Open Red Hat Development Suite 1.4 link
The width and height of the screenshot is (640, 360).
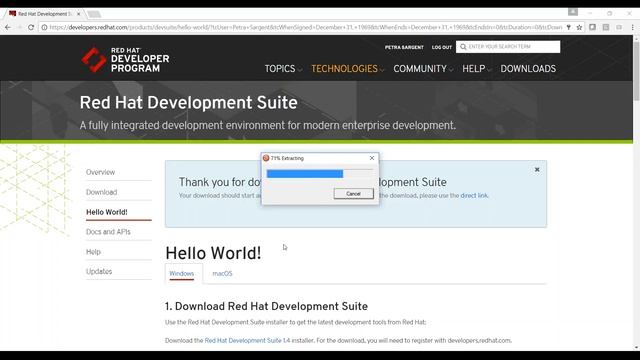pos(247,340)
